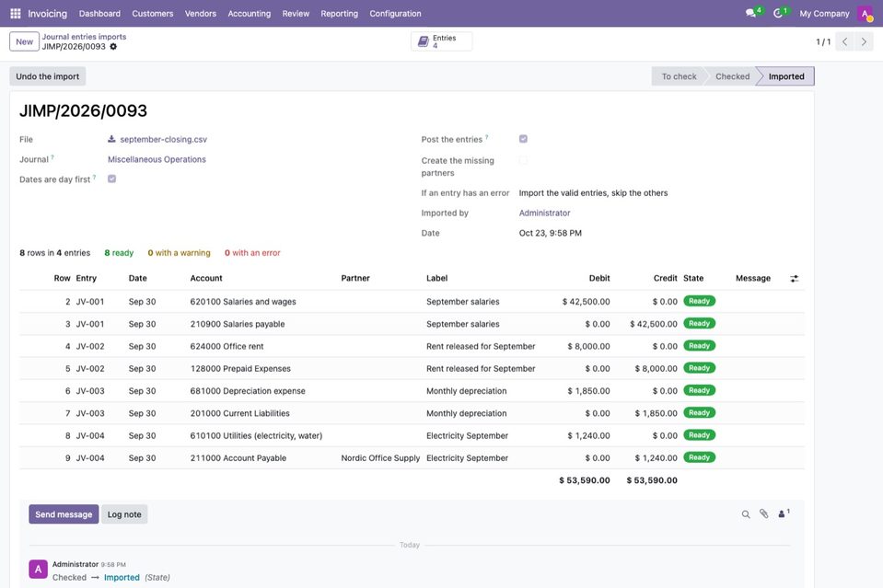Toggle Create the missing partners checkbox
The width and height of the screenshot is (883, 588).
pyautogui.click(x=523, y=160)
